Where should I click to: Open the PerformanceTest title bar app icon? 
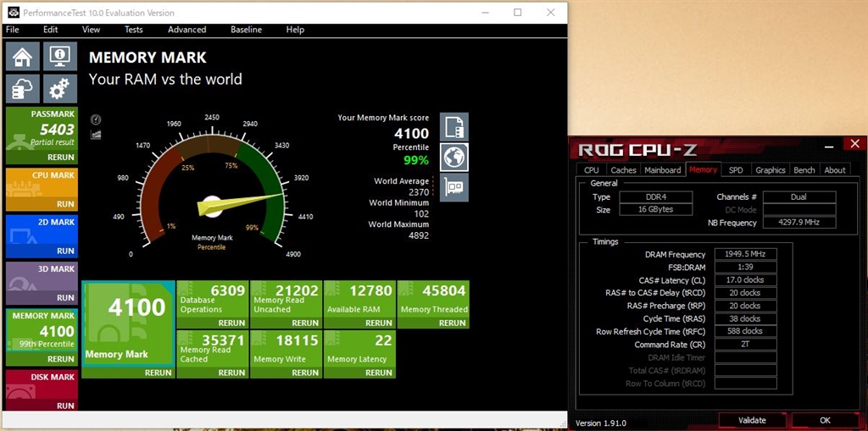coord(14,12)
